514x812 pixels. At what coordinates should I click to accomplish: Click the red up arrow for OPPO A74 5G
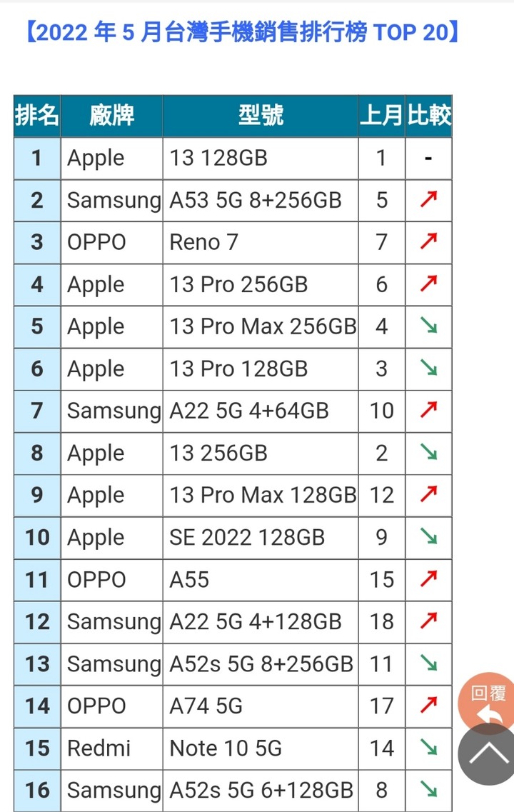tap(428, 706)
